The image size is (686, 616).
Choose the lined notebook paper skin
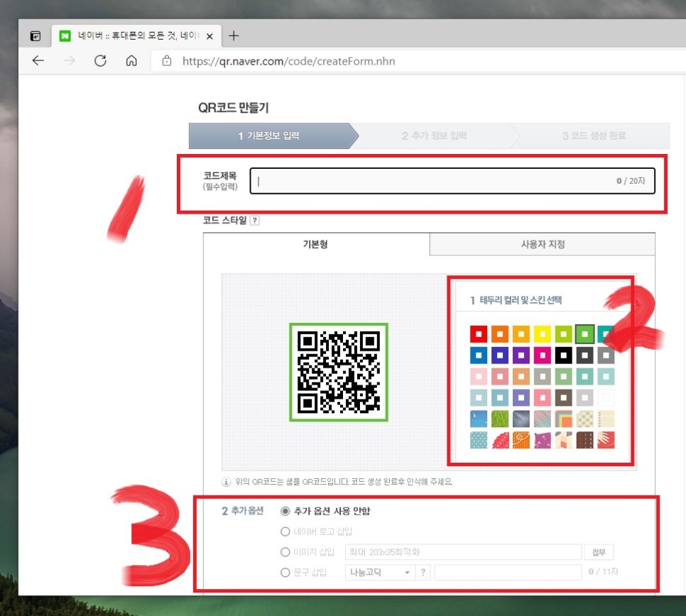(x=606, y=419)
